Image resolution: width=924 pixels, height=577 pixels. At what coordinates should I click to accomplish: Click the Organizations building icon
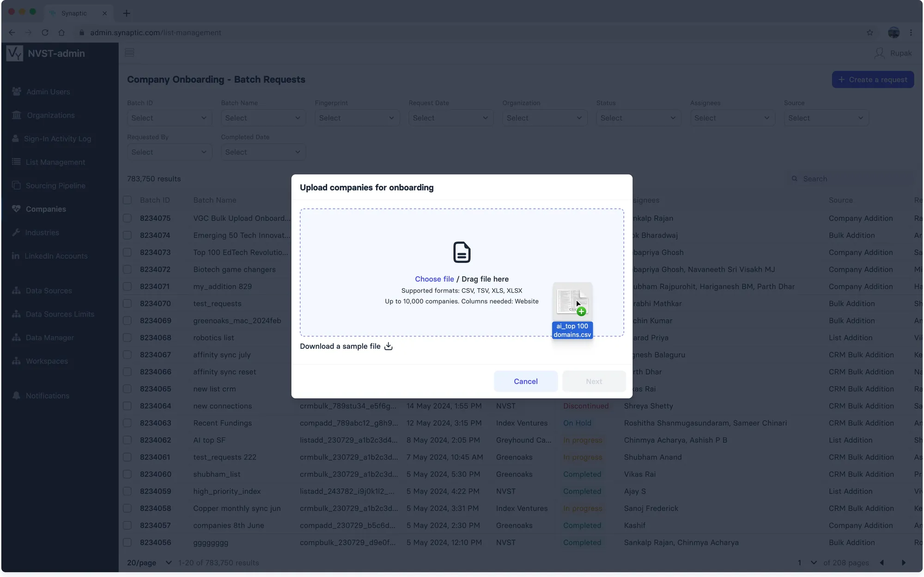coord(17,115)
